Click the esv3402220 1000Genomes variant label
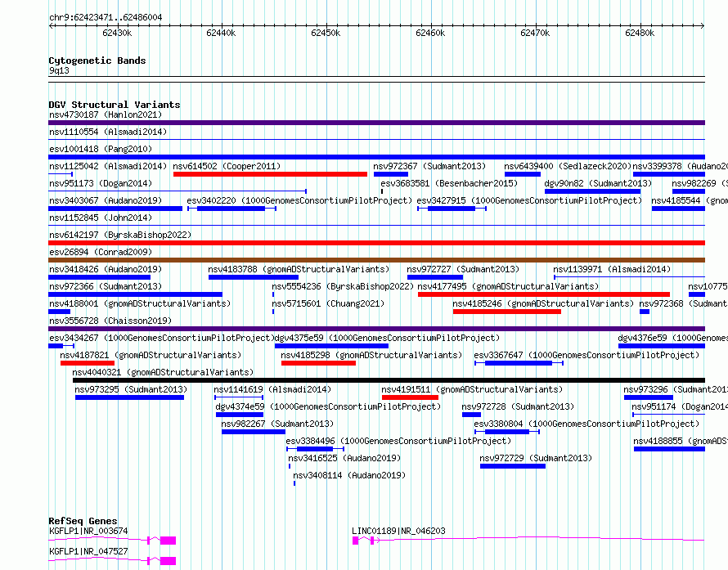Screen dimensions: 728x570 point(299,200)
